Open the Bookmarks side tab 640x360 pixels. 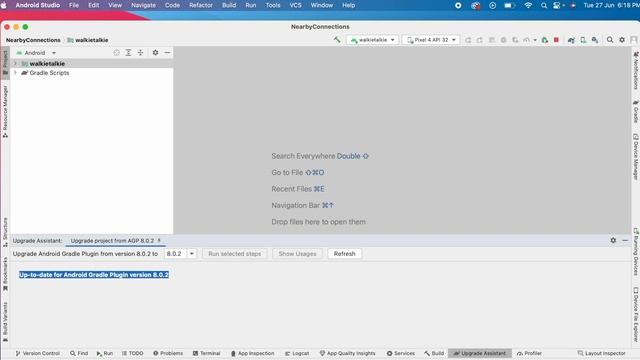pos(5,274)
